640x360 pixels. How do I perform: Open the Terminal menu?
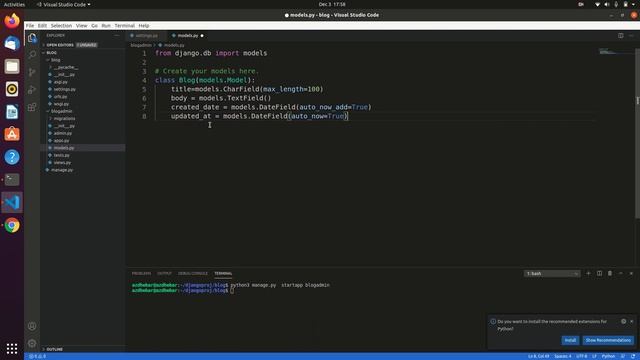124,25
